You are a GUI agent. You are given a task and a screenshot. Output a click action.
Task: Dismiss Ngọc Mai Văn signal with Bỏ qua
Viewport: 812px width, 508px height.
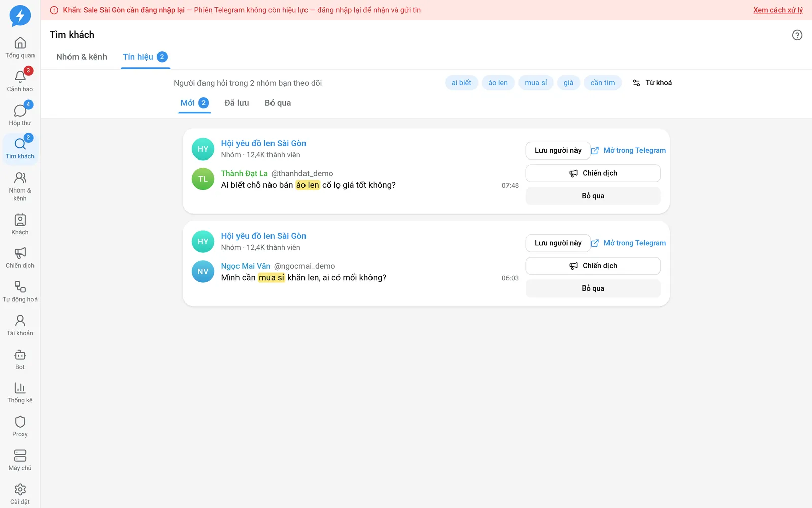(x=593, y=288)
